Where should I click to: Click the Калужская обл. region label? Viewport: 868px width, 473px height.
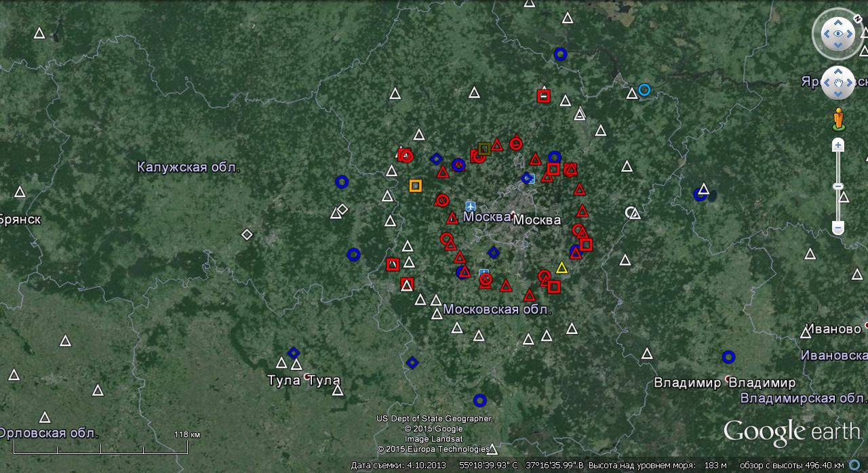point(189,167)
